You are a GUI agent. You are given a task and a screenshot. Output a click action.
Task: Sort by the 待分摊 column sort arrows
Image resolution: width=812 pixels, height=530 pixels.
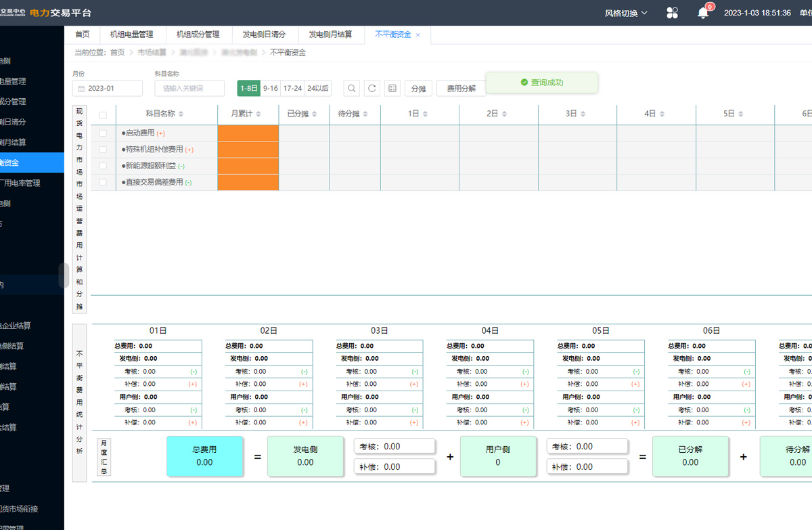point(365,114)
